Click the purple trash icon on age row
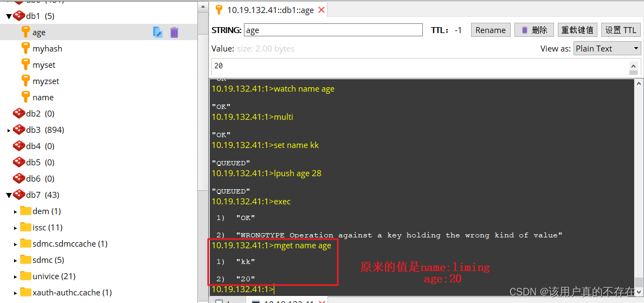This screenshot has height=303, width=644. coord(174,32)
